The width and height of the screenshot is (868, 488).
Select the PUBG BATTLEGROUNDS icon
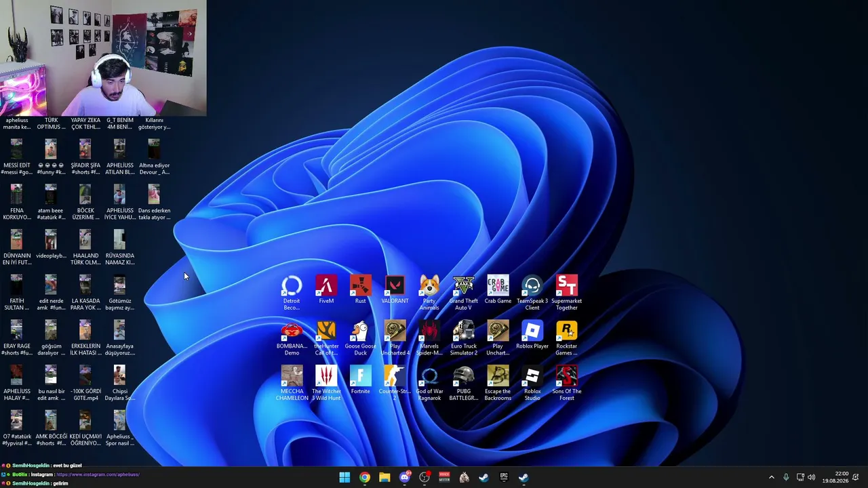[463, 383]
